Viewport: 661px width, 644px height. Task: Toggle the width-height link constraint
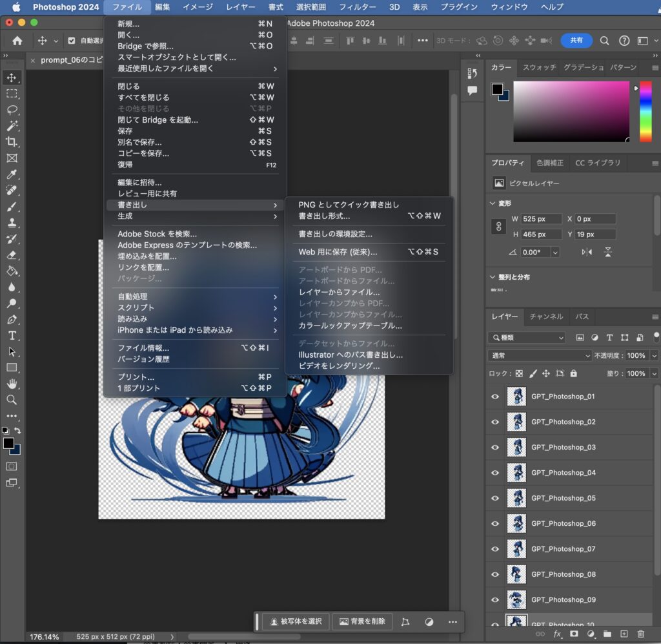pos(499,227)
